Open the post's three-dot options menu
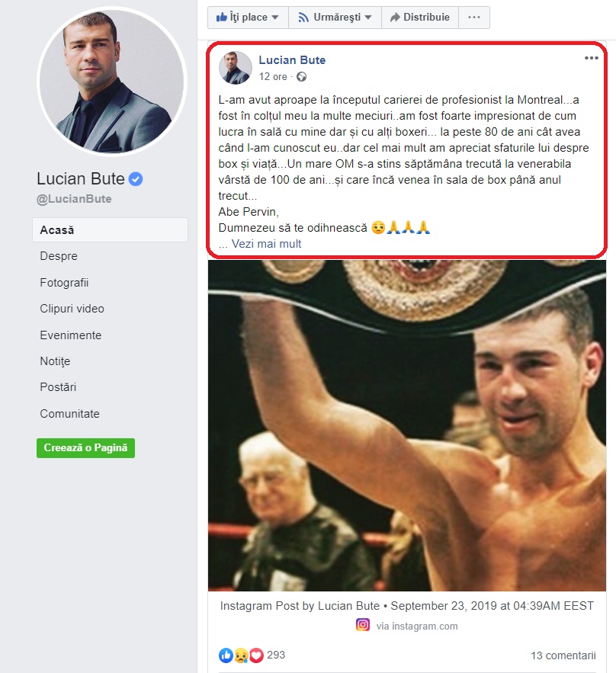This screenshot has width=616, height=673. pos(591,59)
